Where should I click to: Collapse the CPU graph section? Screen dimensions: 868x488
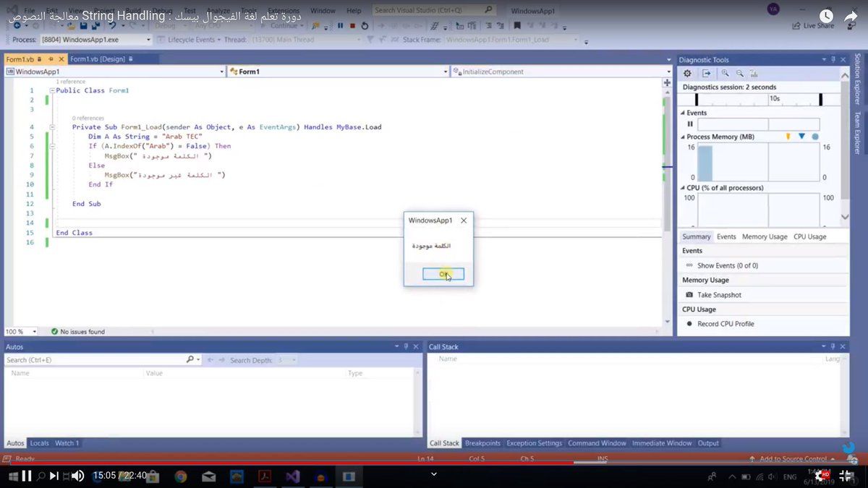(x=682, y=188)
